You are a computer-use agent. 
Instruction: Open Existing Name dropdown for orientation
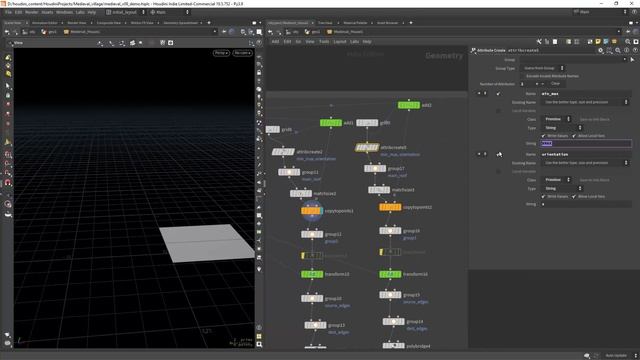tap(585, 163)
